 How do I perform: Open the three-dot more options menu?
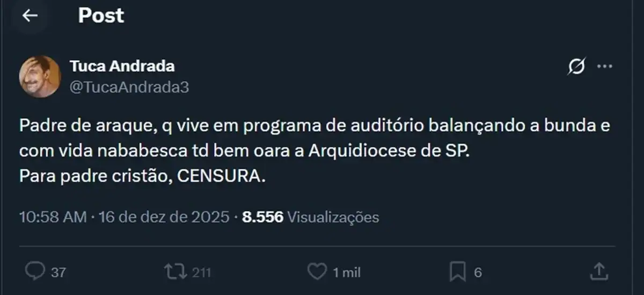(x=605, y=67)
